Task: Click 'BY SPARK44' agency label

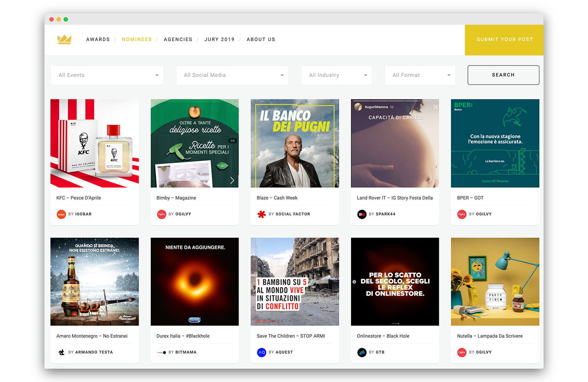Action: (382, 214)
